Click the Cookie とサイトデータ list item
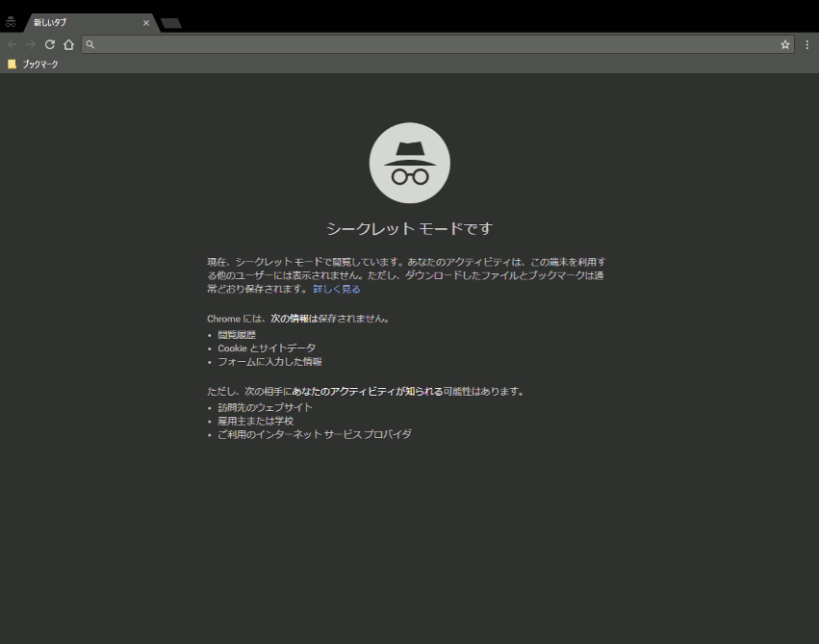819x644 pixels. (x=267, y=348)
